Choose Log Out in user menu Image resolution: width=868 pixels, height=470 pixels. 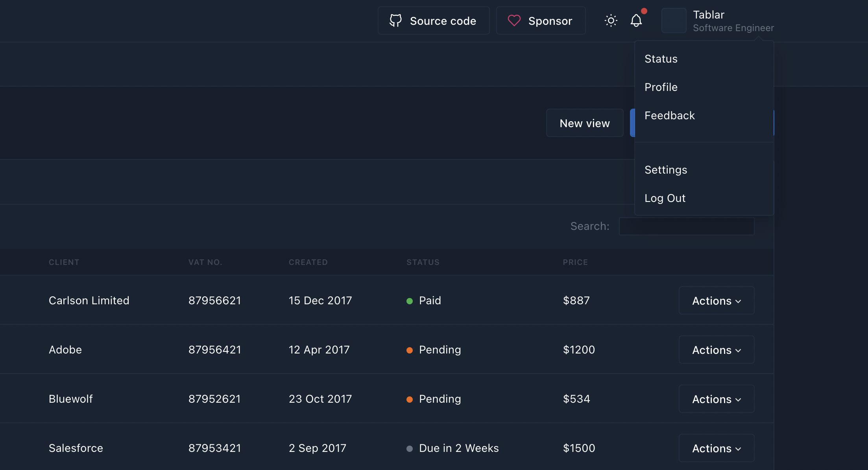[704, 198]
